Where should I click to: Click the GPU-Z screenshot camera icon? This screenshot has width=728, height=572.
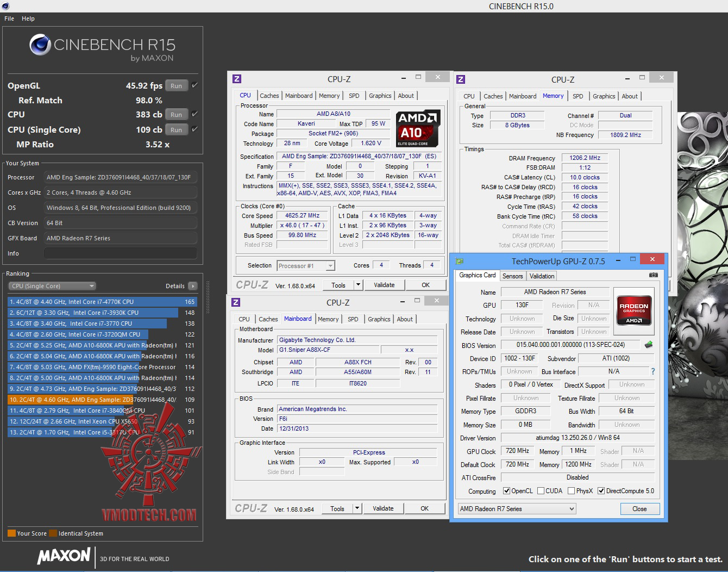click(x=654, y=275)
